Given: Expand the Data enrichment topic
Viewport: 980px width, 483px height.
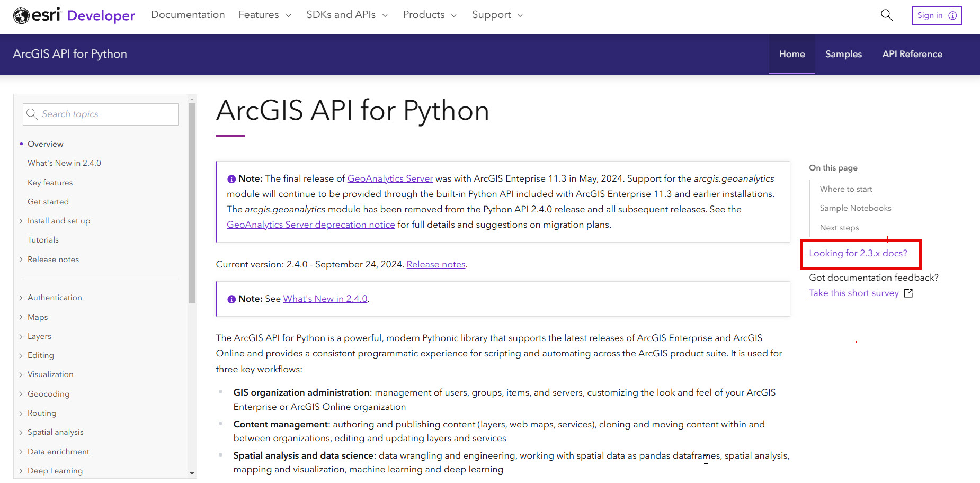Looking at the screenshot, I should click(x=21, y=452).
